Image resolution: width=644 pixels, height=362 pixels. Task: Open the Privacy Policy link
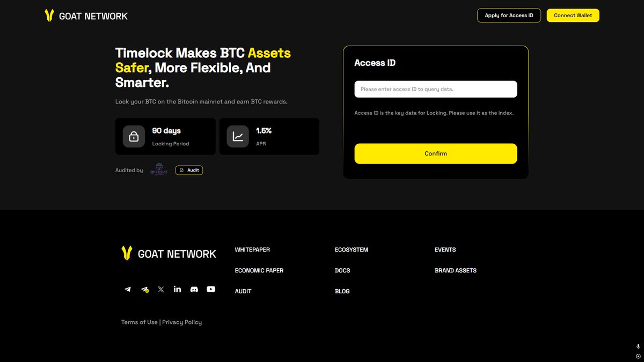182,322
